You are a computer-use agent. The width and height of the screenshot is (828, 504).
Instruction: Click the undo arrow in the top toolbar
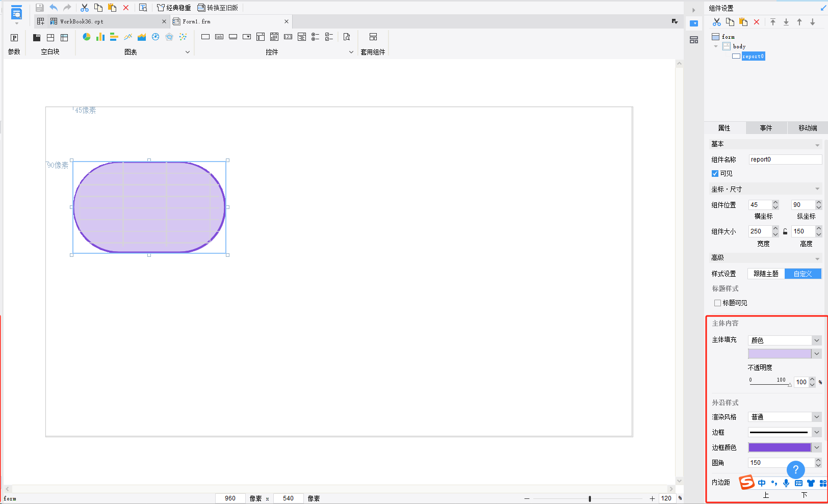click(x=54, y=8)
